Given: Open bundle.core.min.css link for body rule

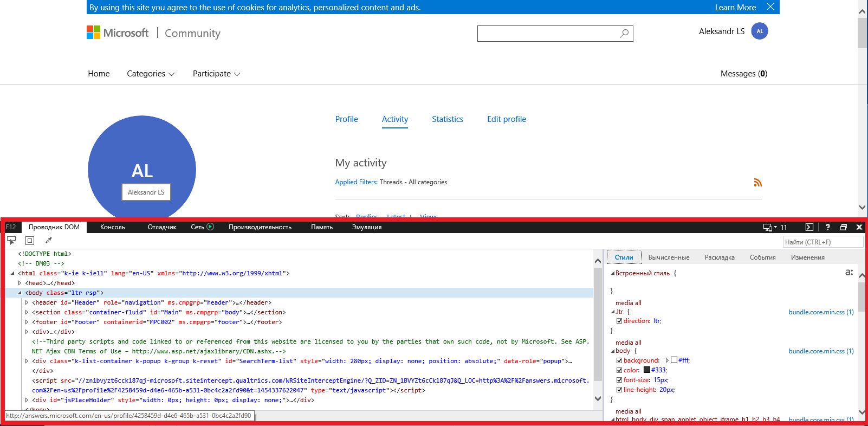Looking at the screenshot, I should coord(821,351).
